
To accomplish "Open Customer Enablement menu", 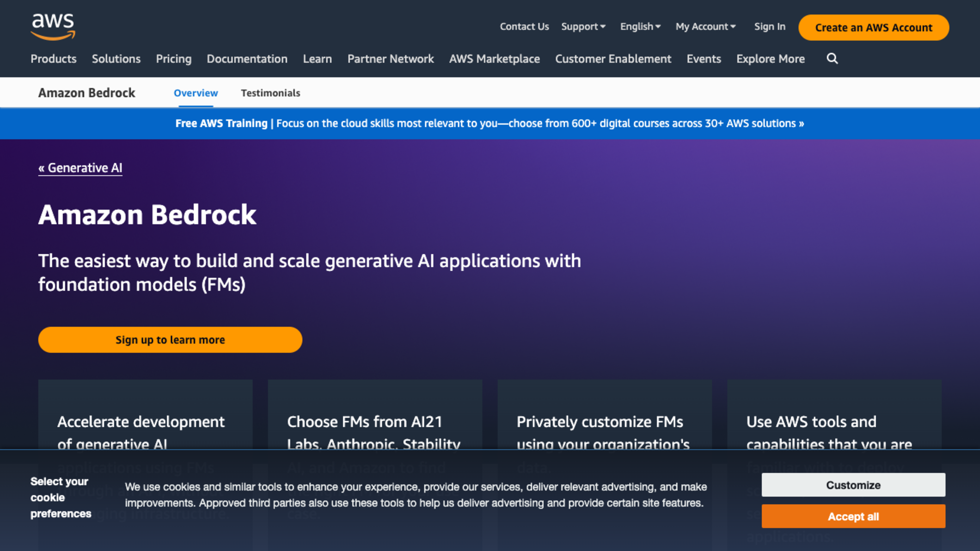I will [613, 59].
